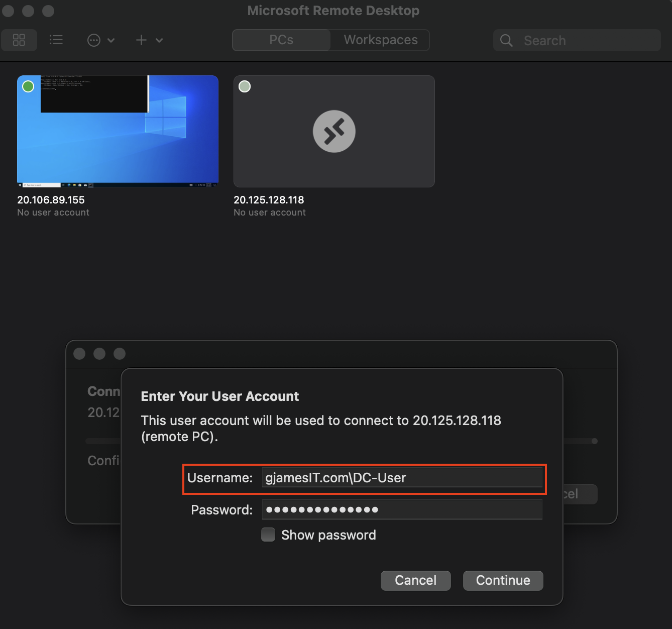Screen dimensions: 672x629
Task: Toggle password visibility off if checked
Action: [x=268, y=535]
